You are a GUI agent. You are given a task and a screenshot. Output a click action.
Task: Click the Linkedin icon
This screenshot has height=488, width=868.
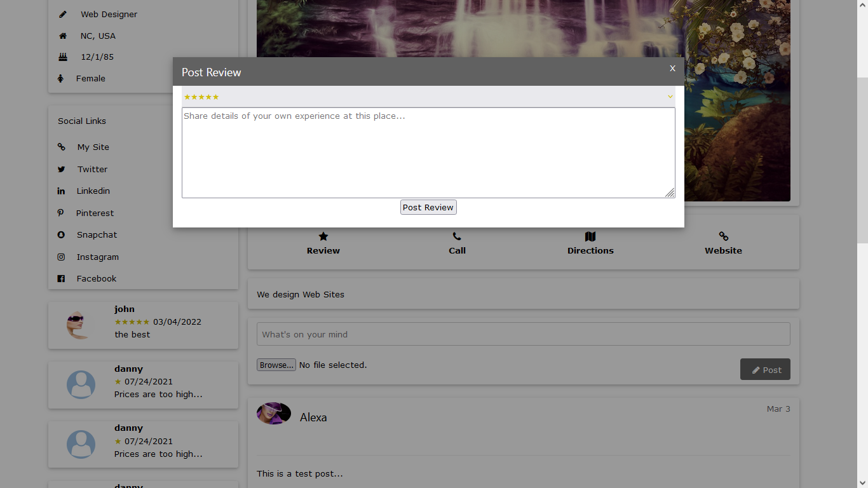(x=61, y=191)
